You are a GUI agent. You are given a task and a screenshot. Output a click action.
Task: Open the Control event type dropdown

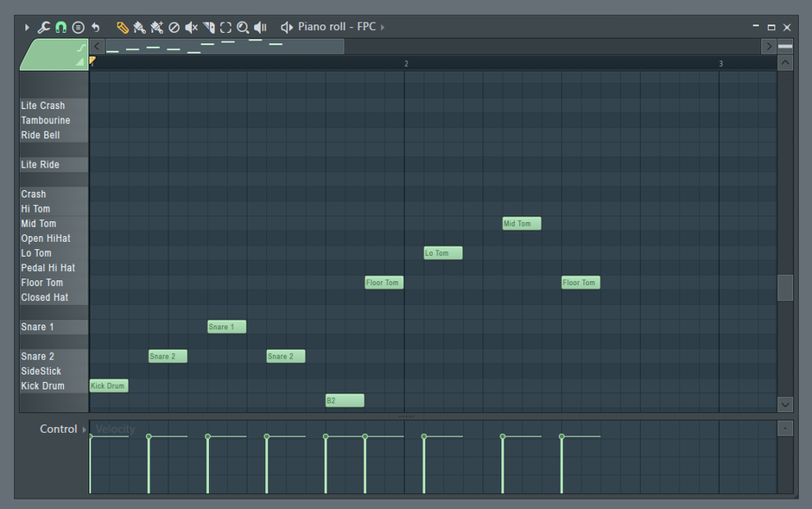63,429
